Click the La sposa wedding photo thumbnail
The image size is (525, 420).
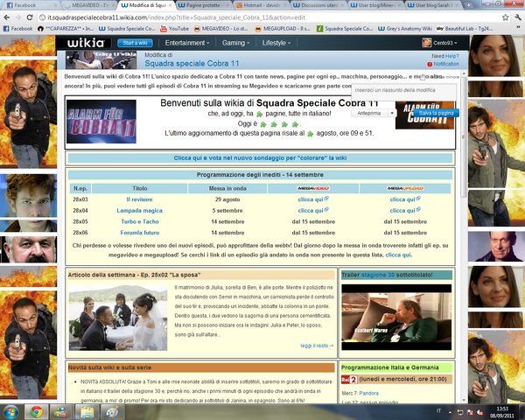pos(118,318)
